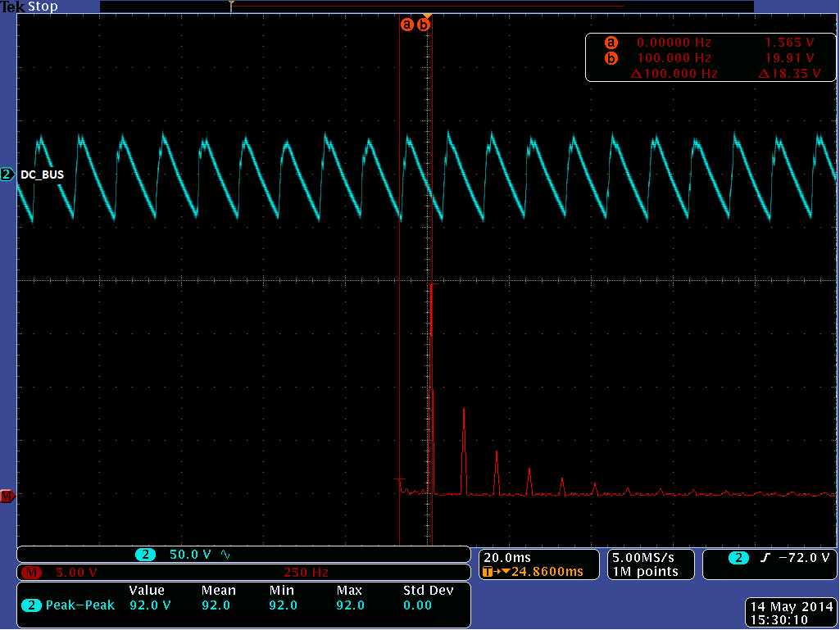Click the math 5.00 V scale value
This screenshot has width=840, height=630.
point(76,573)
